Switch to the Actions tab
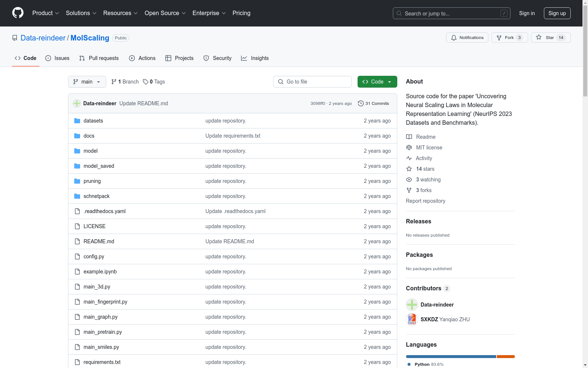 [142, 58]
